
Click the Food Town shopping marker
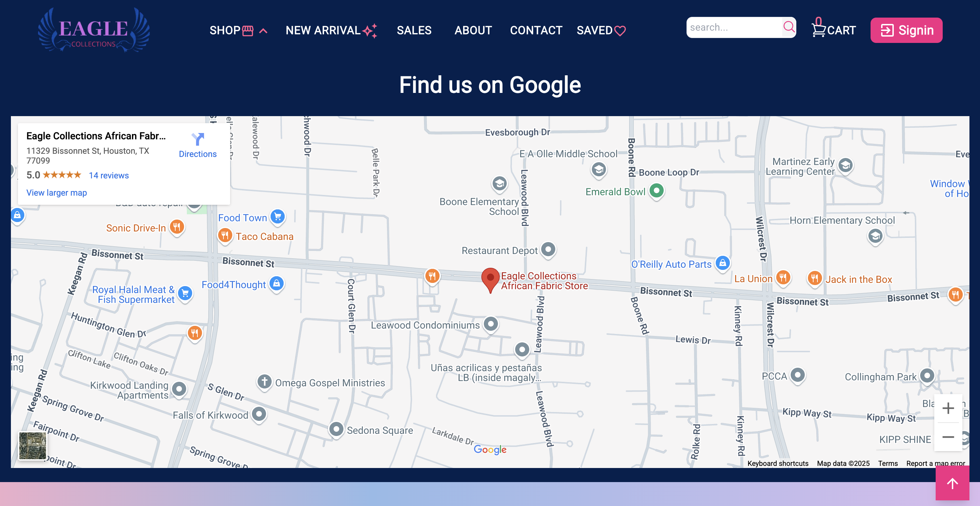pyautogui.click(x=278, y=217)
